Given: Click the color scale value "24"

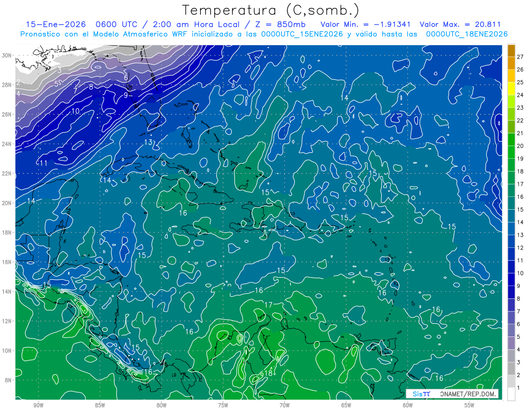Looking at the screenshot, I should point(520,95).
